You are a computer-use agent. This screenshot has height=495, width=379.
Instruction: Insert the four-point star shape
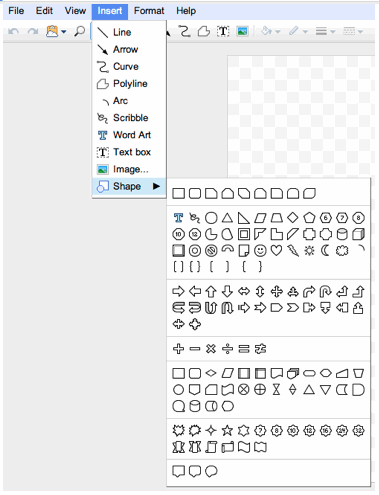point(211,430)
